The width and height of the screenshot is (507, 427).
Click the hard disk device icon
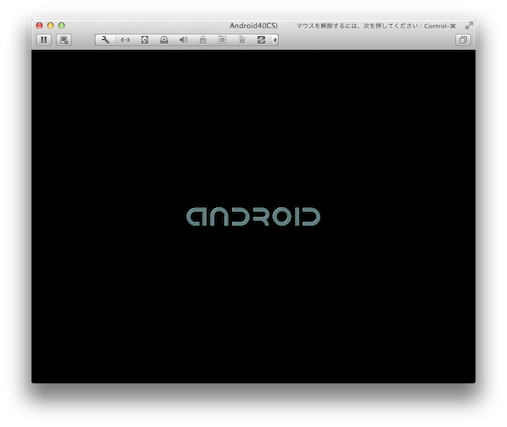pyautogui.click(x=144, y=40)
